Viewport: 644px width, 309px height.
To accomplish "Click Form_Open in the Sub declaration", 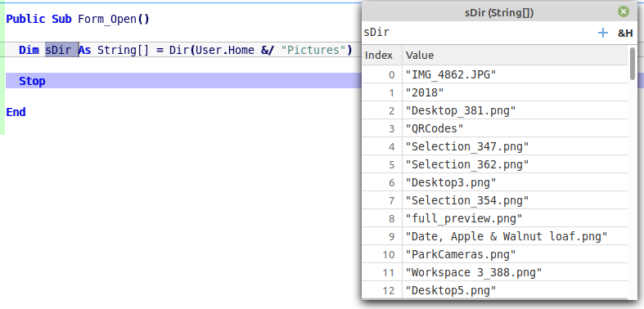I will point(106,20).
